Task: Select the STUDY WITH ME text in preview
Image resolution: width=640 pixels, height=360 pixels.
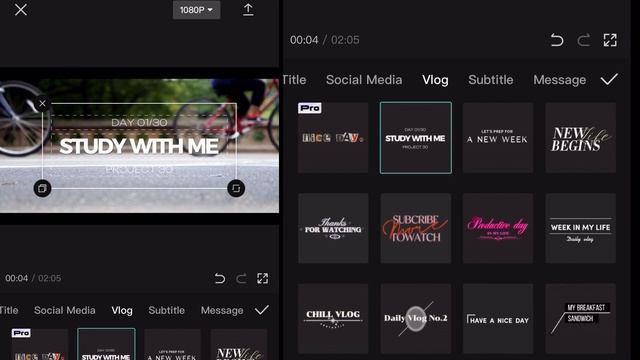Action: point(139,147)
